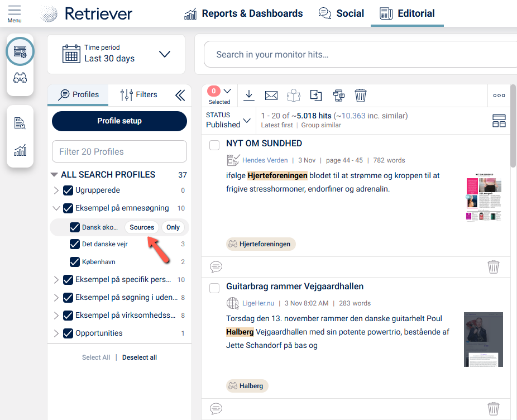Toggle Eksempel på specifik pers... checkbox

click(68, 280)
